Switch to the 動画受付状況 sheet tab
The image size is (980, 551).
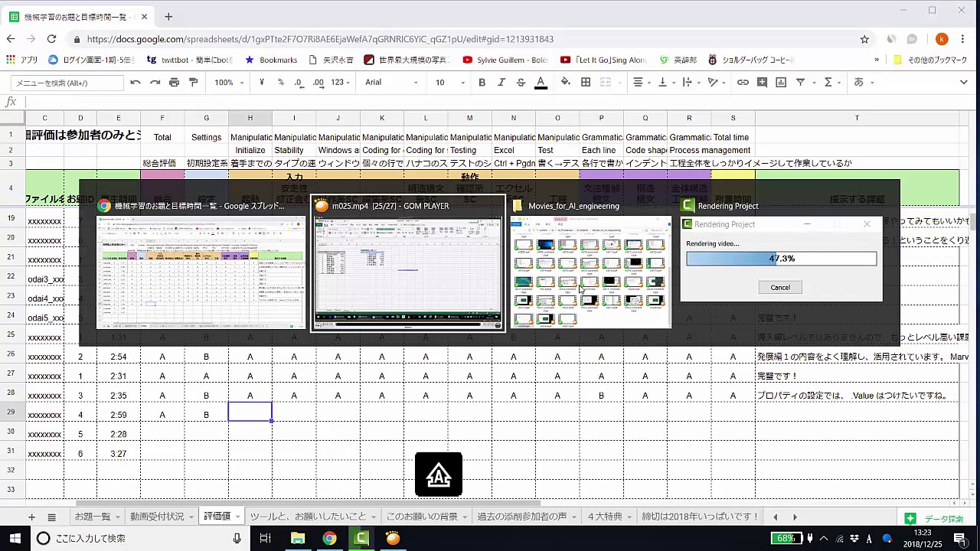coord(157,517)
